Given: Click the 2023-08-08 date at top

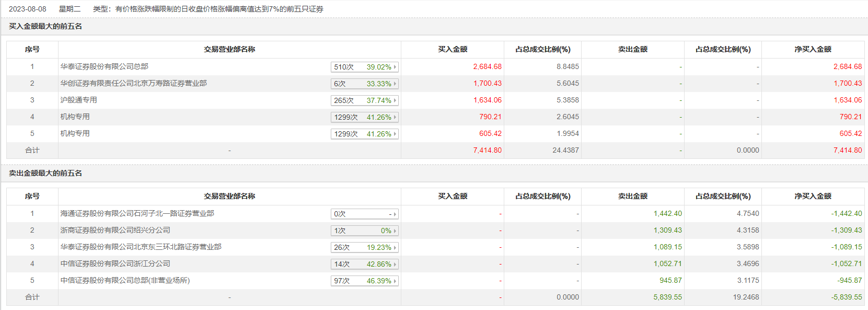Looking at the screenshot, I should [27, 9].
